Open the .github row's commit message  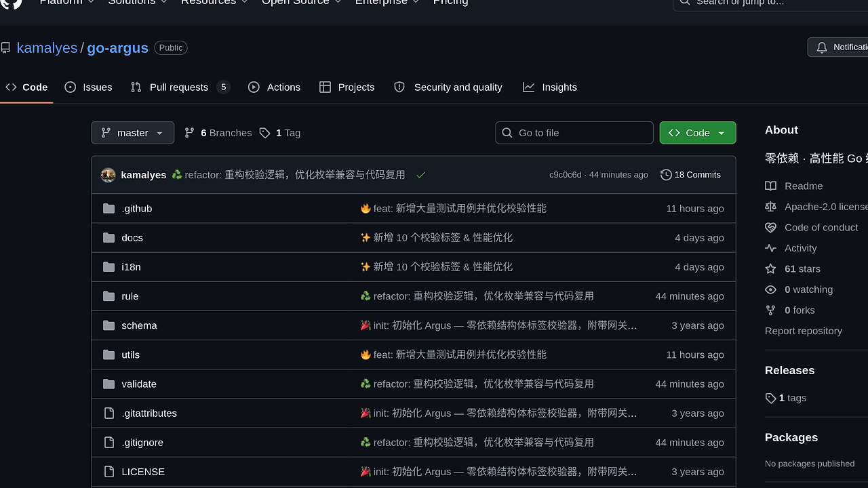pyautogui.click(x=454, y=209)
